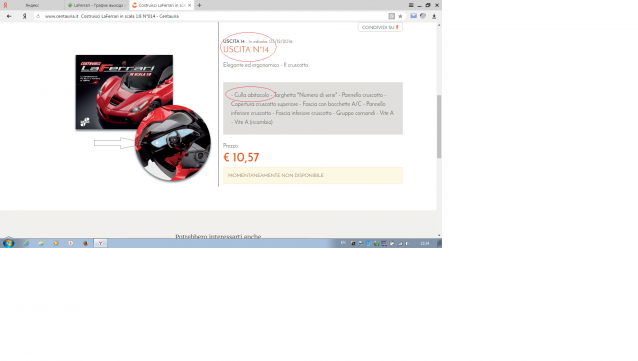The image size is (638, 361).
Task: Bookmark the page with the star icon
Action: point(400,16)
